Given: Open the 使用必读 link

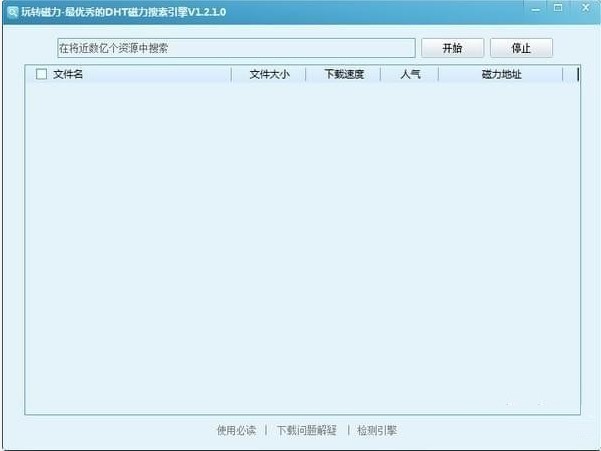Looking at the screenshot, I should tap(236, 430).
